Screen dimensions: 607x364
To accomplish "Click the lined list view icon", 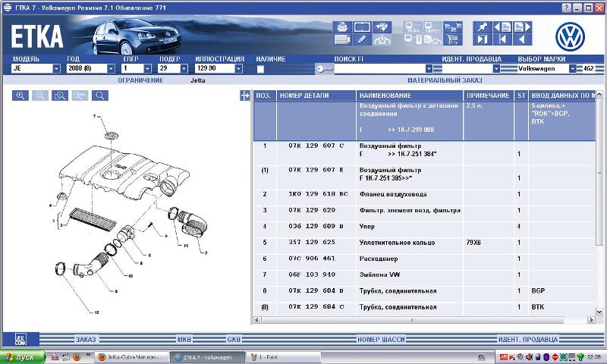I will pyautogui.click(x=342, y=39).
